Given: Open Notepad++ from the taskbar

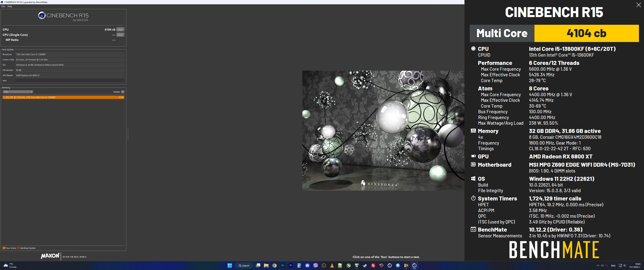Looking at the screenshot, I should tap(340, 265).
